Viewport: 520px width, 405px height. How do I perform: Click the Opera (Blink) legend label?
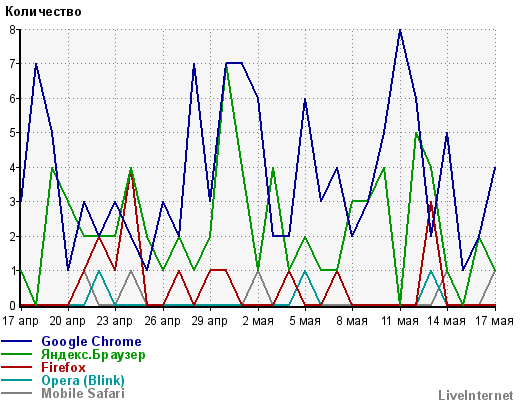coord(83,381)
